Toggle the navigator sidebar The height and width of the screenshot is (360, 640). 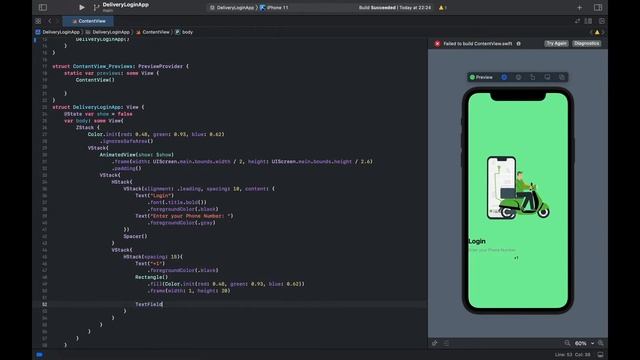click(x=43, y=7)
